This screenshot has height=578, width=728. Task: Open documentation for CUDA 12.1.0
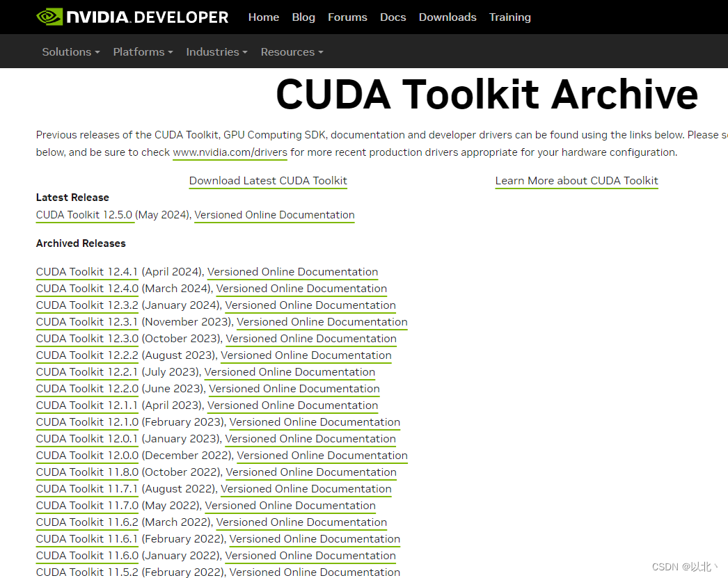coord(315,422)
